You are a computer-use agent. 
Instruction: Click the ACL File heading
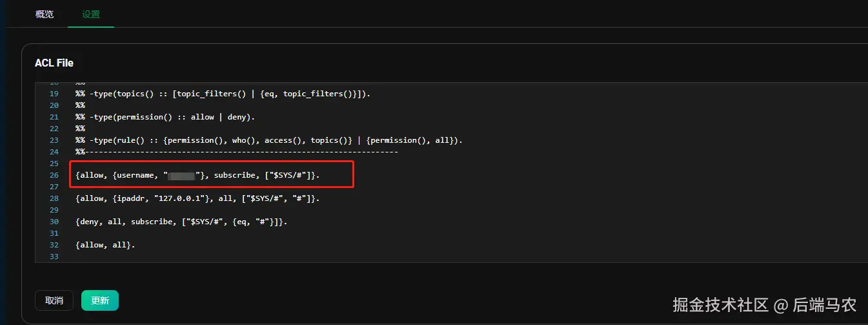54,63
